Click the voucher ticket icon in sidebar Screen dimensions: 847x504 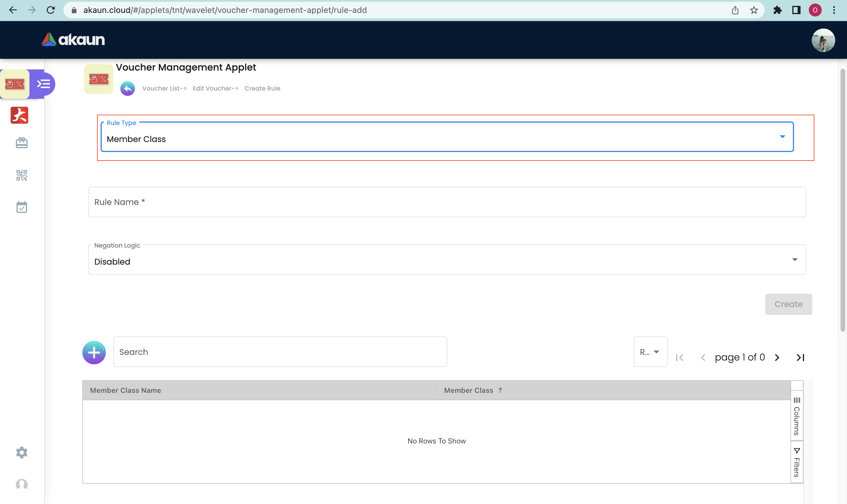(x=15, y=84)
